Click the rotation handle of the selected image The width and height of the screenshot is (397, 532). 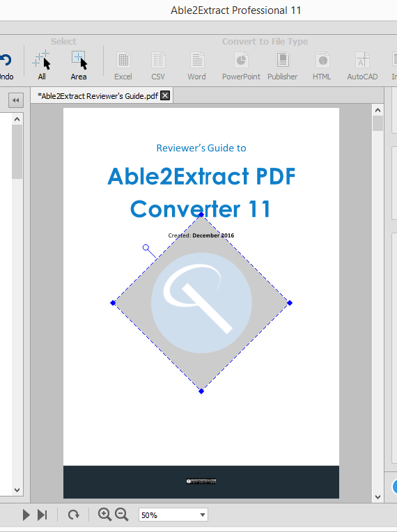coord(146,248)
